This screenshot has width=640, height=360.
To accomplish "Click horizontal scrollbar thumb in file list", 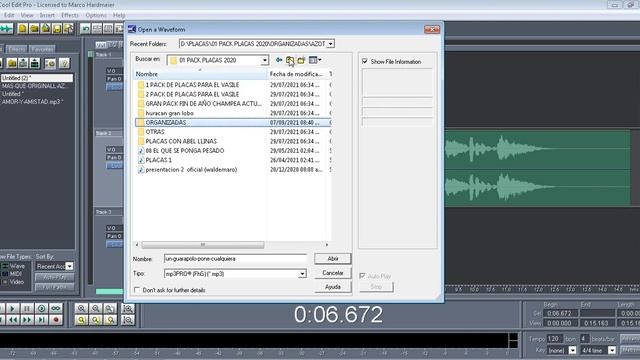I will click(x=202, y=245).
